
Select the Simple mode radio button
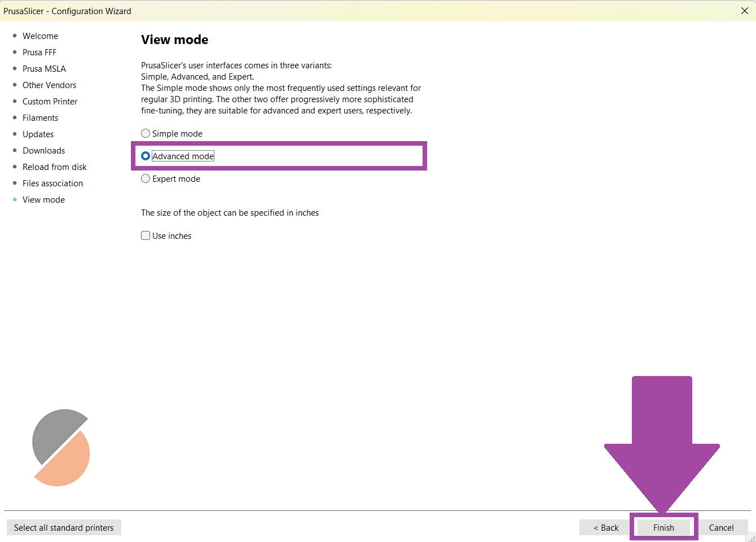pyautogui.click(x=146, y=134)
